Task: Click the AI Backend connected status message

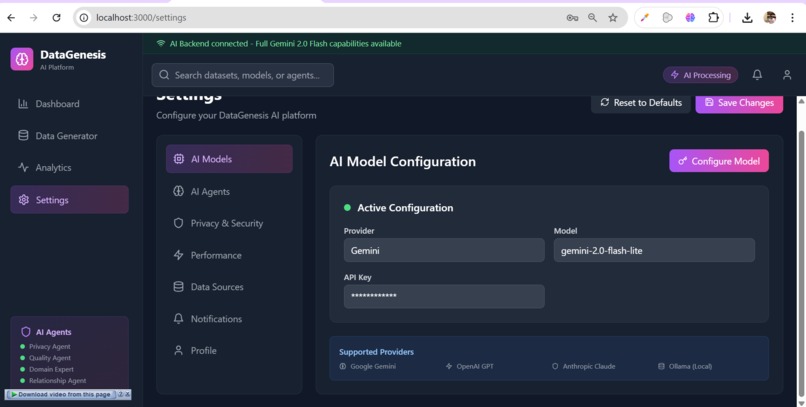Action: (285, 44)
